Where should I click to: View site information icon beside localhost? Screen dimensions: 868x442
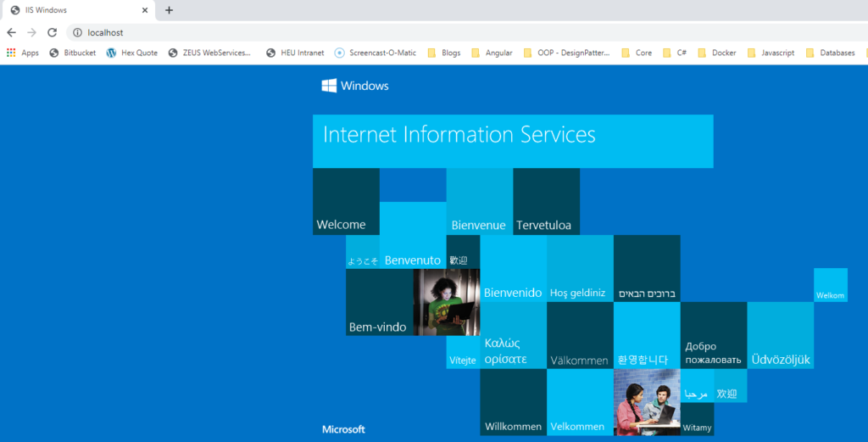coord(77,33)
